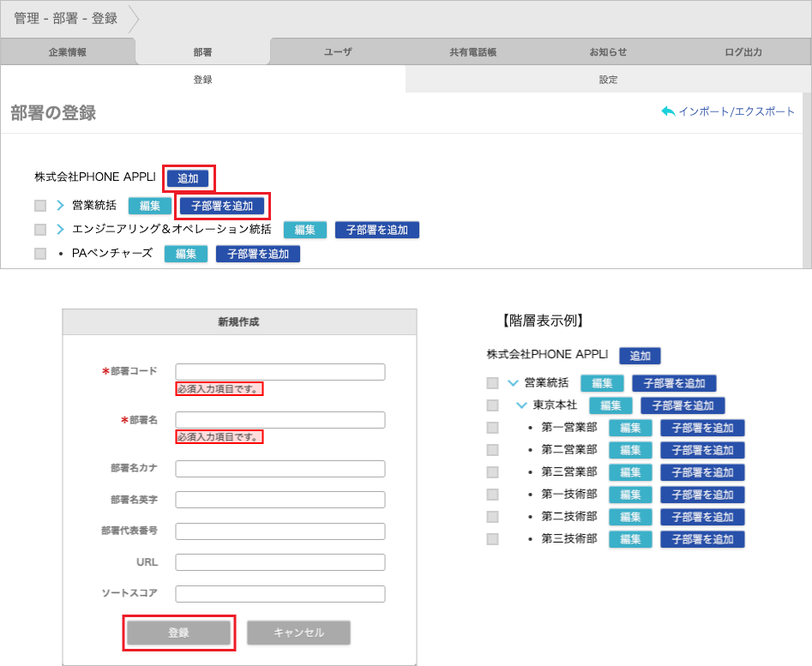Image resolution: width=812 pixels, height=666 pixels.
Task: Check the 第一営業部 checkbox
Action: click(492, 428)
